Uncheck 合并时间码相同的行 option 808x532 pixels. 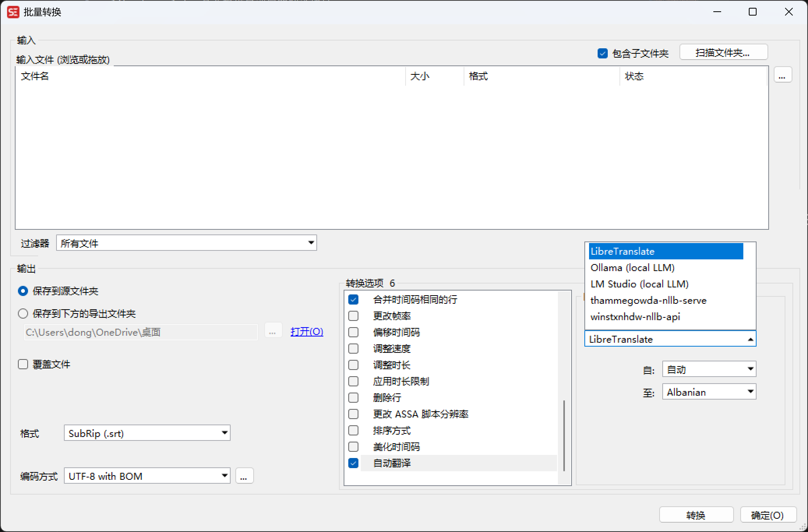353,299
